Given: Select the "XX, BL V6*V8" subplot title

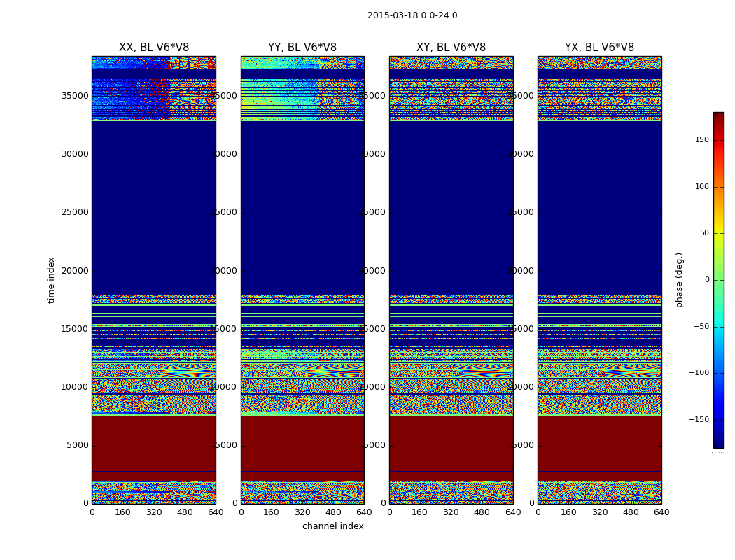Looking at the screenshot, I should pyautogui.click(x=154, y=48).
